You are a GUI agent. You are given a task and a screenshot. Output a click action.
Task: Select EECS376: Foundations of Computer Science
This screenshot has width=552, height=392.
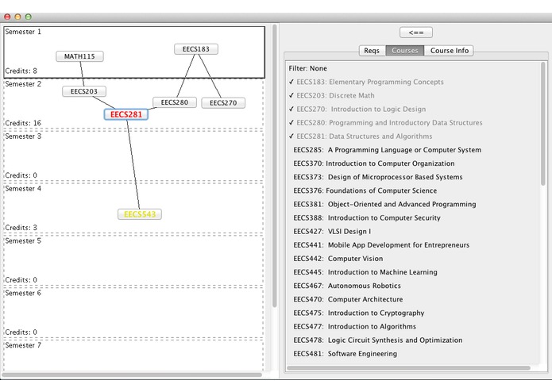pyautogui.click(x=365, y=191)
